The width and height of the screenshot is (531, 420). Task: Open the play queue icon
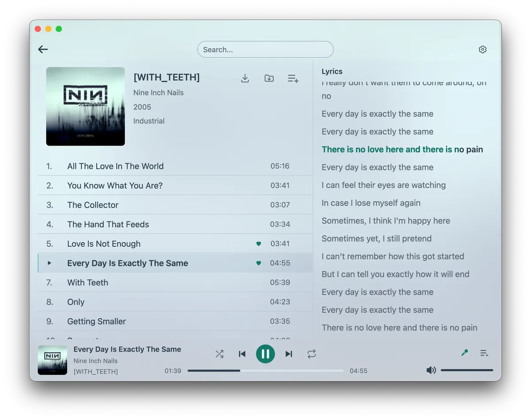[484, 353]
